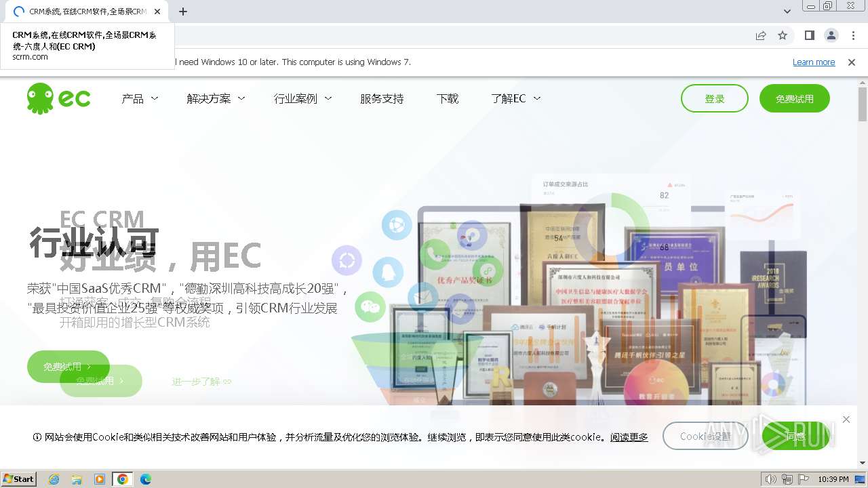The image size is (868, 488).
Task: Open the Chrome profile icon
Action: click(x=831, y=35)
